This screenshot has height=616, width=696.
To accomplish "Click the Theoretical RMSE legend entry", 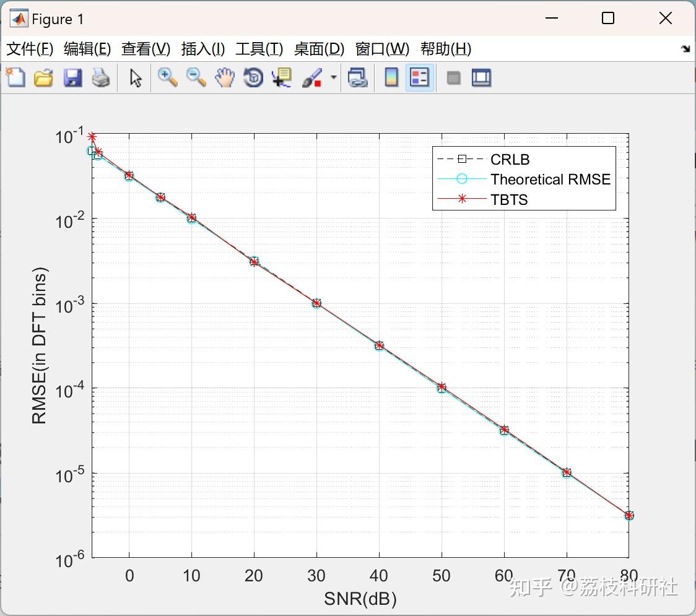I will [x=550, y=180].
